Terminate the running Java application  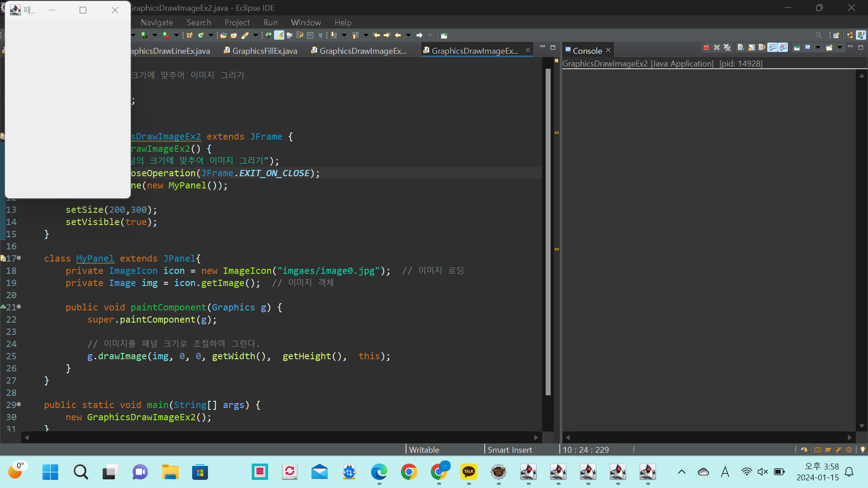(x=706, y=47)
